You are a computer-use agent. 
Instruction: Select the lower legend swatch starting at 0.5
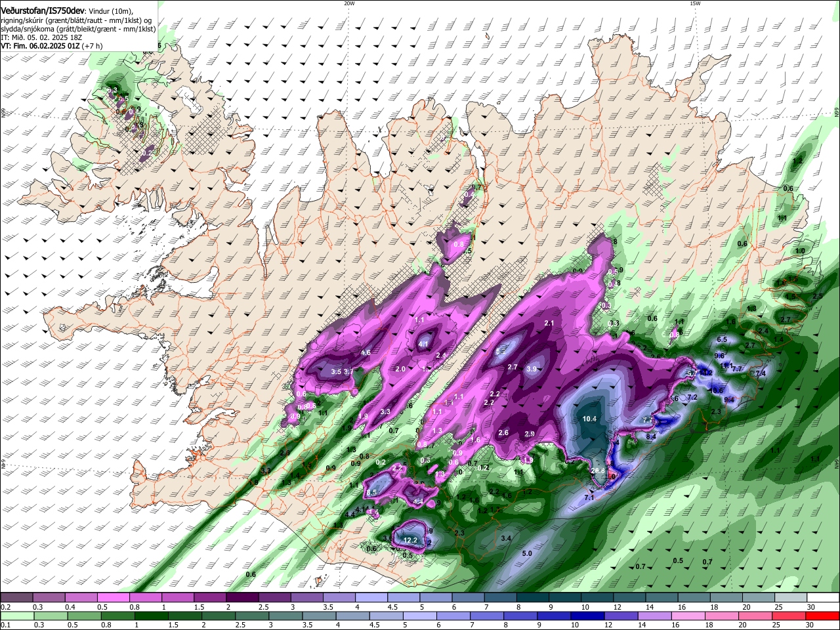[x=84, y=616]
